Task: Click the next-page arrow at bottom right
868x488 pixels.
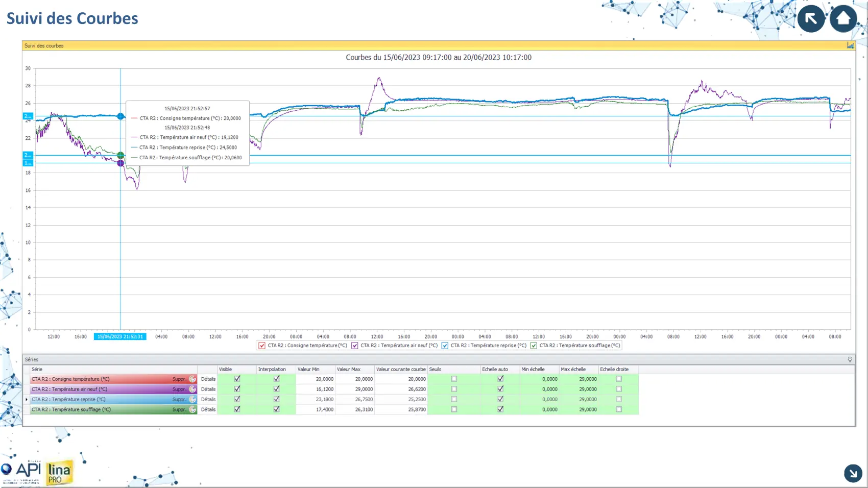Action: coord(853,473)
